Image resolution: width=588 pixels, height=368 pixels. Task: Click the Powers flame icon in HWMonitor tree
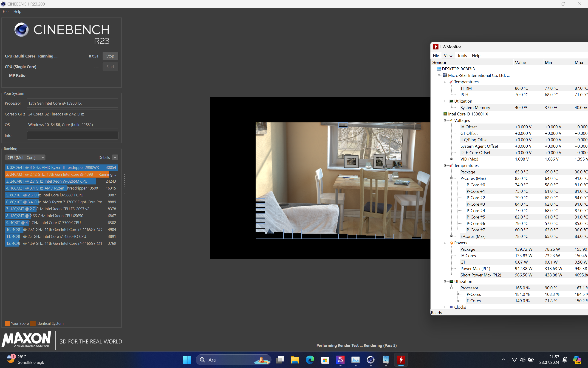tap(451, 243)
